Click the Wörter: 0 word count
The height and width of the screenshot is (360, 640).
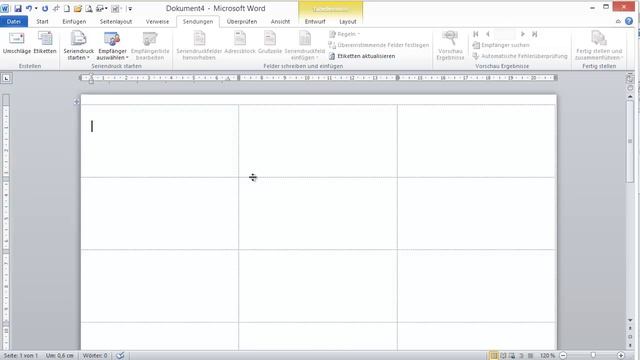95,356
